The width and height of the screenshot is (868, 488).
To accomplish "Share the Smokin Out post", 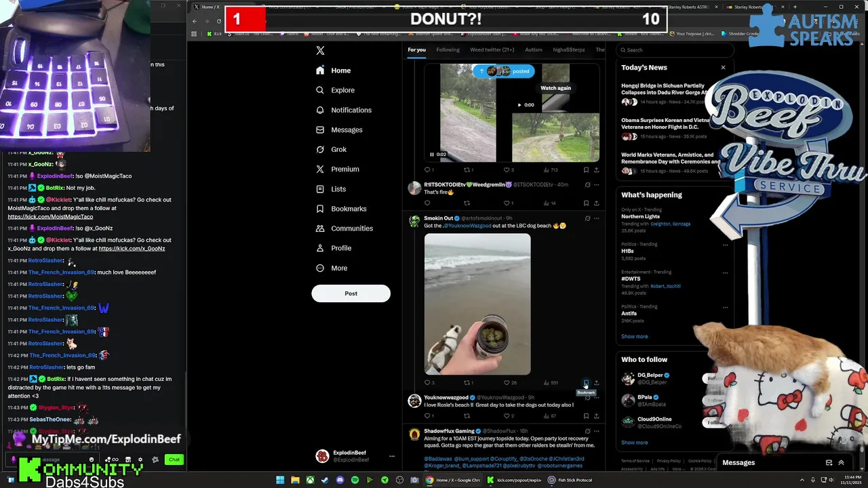I will tap(596, 382).
